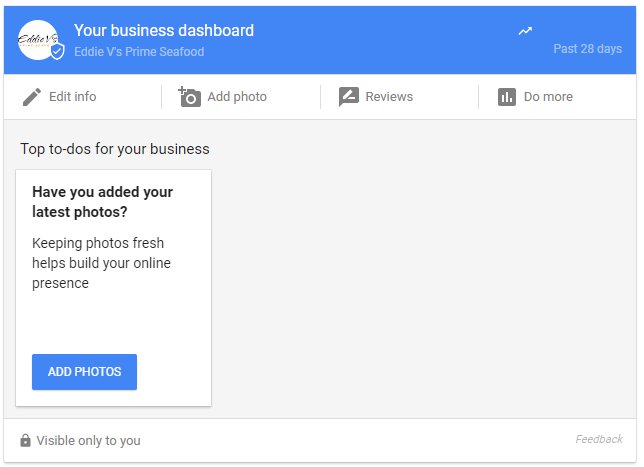644x467 pixels.
Task: Click the Your business dashboard title
Action: pos(164,30)
